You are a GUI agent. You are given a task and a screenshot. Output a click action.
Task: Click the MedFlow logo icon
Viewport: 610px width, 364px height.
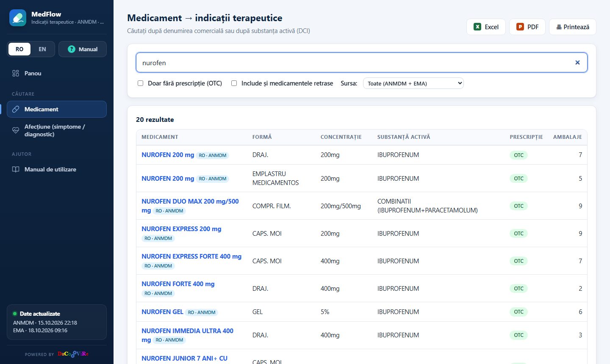(18, 18)
